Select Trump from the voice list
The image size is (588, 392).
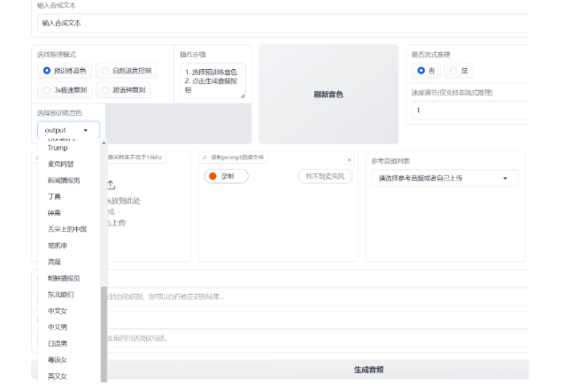pos(58,148)
